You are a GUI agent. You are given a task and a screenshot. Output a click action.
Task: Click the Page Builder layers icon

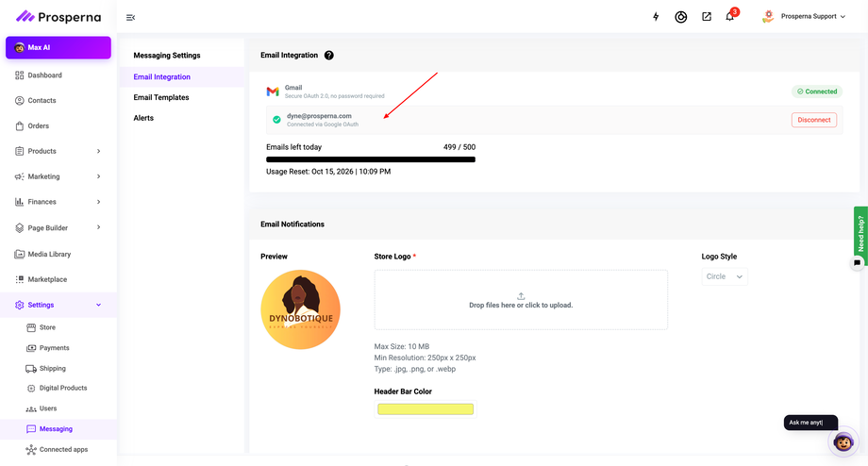pos(20,227)
